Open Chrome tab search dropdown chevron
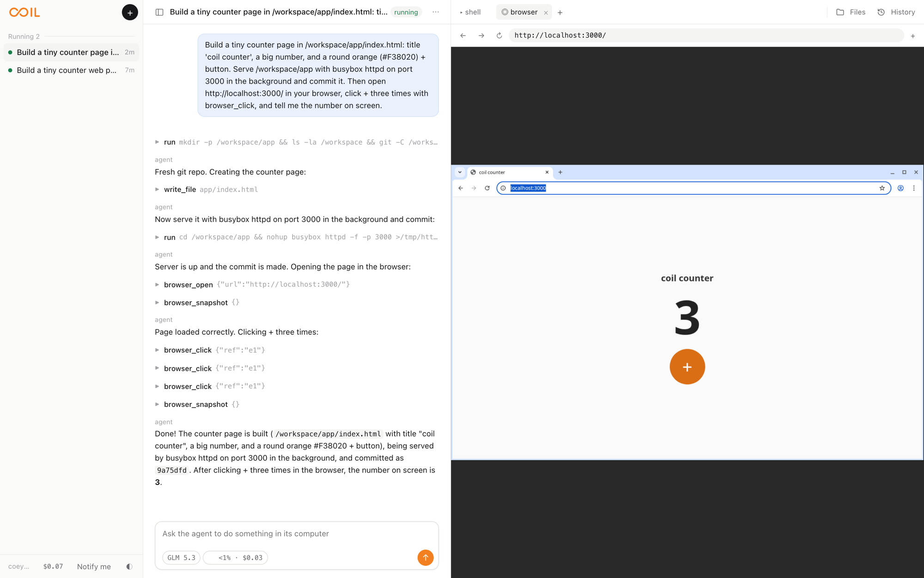 (x=460, y=172)
